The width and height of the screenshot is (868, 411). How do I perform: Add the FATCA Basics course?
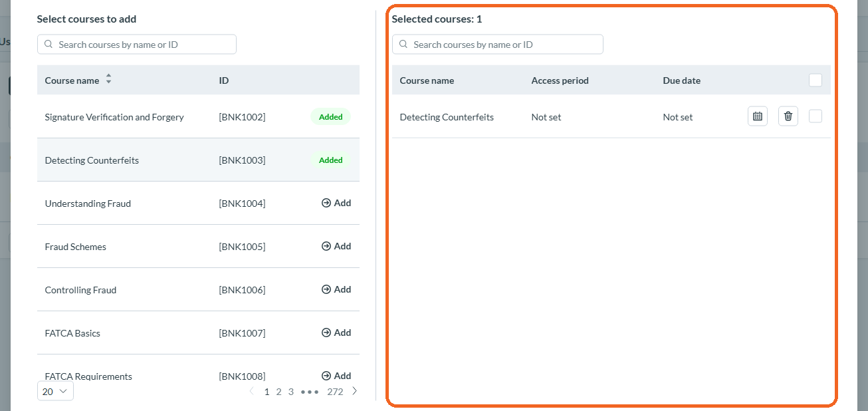click(336, 333)
